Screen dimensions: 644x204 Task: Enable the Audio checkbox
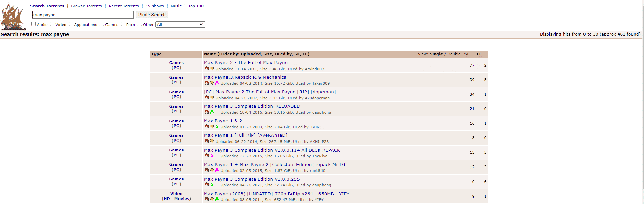[x=34, y=24]
